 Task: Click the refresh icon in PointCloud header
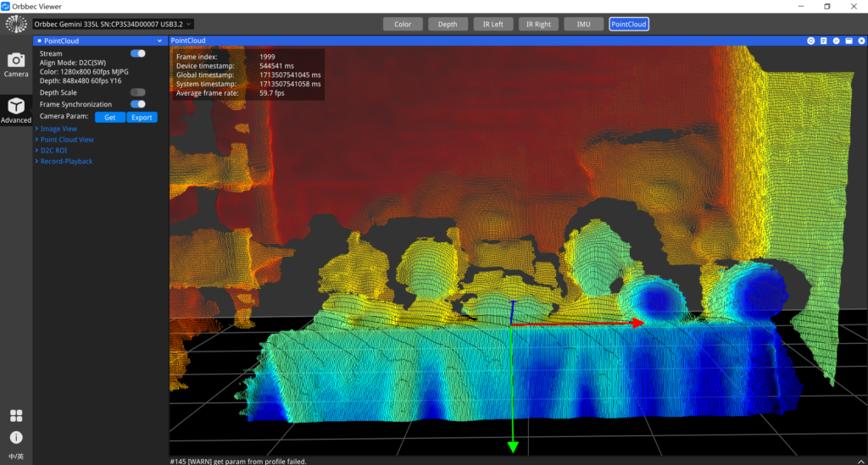coord(810,41)
